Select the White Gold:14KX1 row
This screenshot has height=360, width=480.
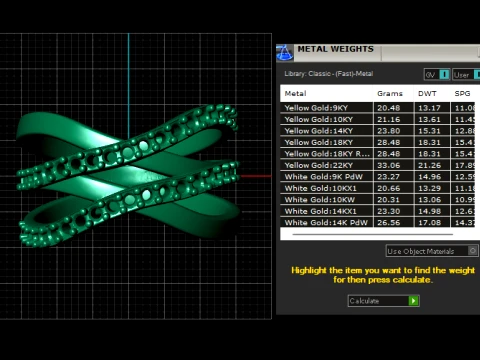tap(378, 211)
